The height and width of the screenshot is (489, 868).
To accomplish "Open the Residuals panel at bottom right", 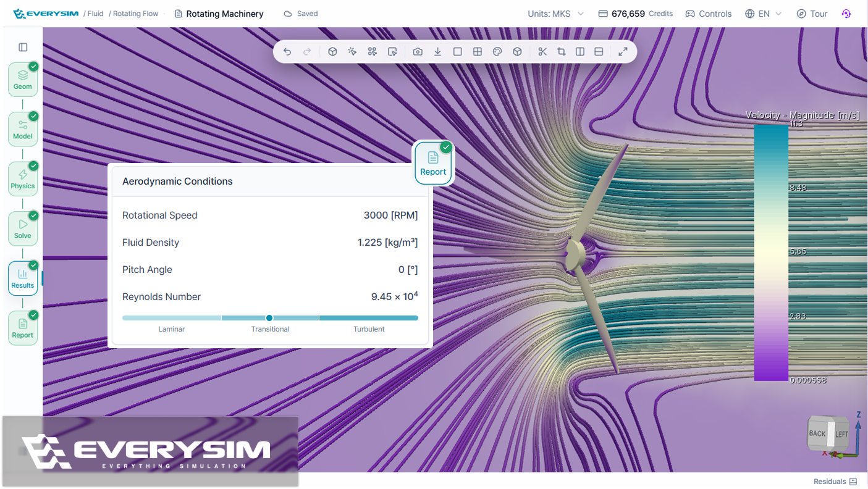I will click(x=835, y=482).
